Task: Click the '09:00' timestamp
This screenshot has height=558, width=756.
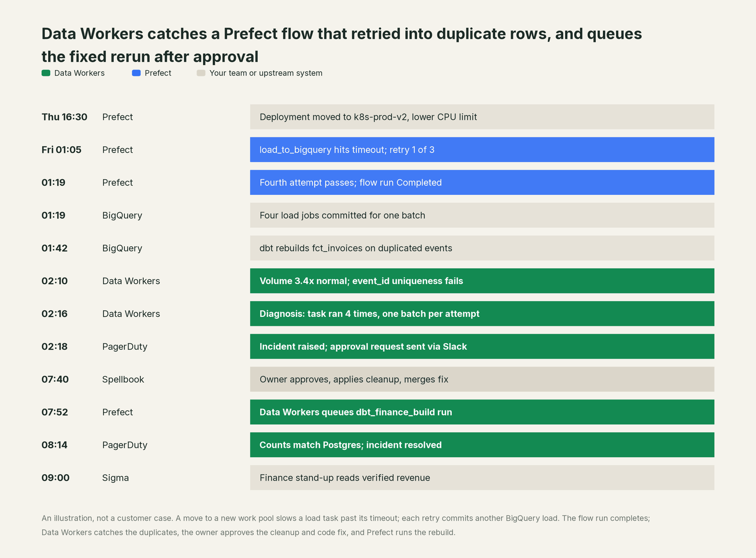Action: pos(55,478)
